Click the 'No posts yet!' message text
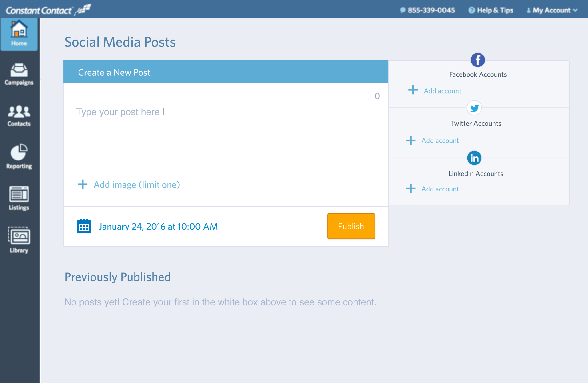Screen dimensions: 588x383 pyautogui.click(x=220, y=302)
